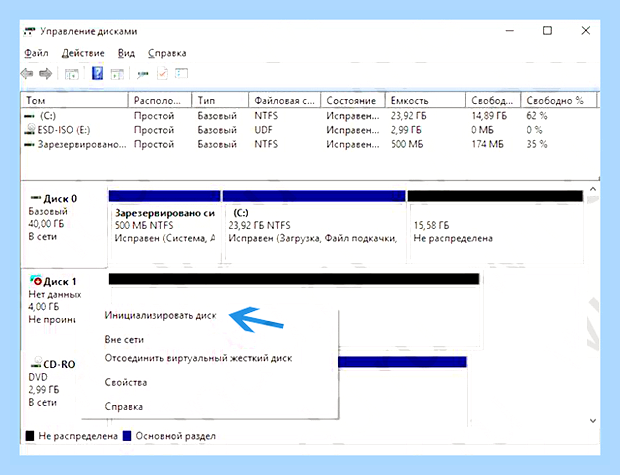620x475 pixels.
Task: Select the (C:) volume row
Action: pos(310,116)
